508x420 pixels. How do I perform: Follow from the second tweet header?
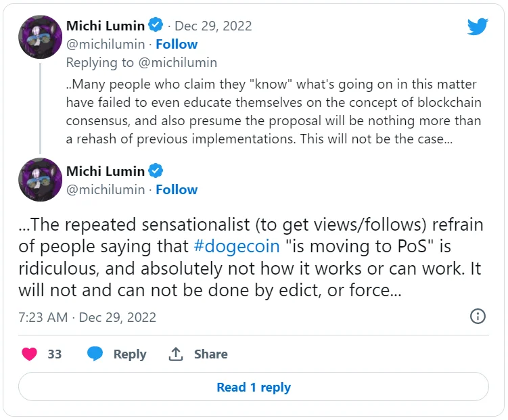pos(177,189)
